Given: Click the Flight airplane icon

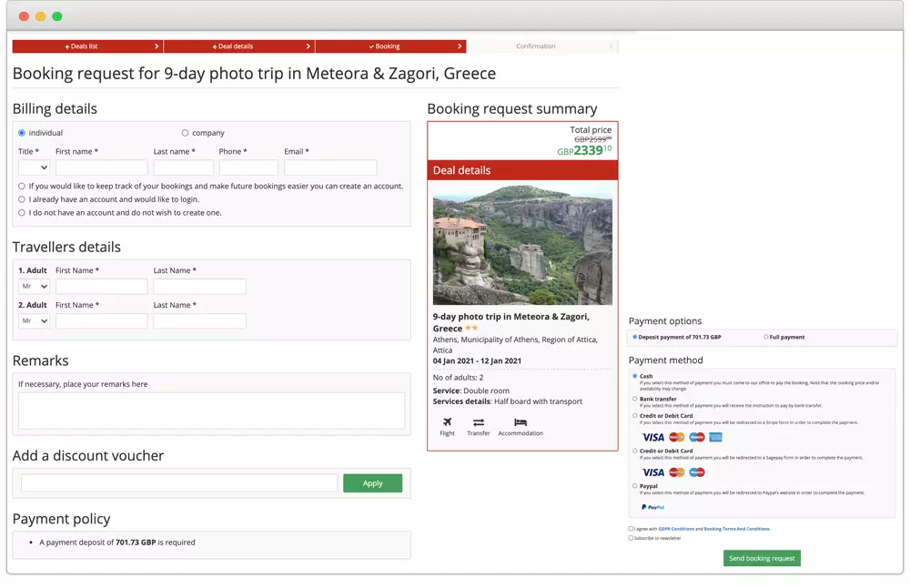Looking at the screenshot, I should click(447, 422).
